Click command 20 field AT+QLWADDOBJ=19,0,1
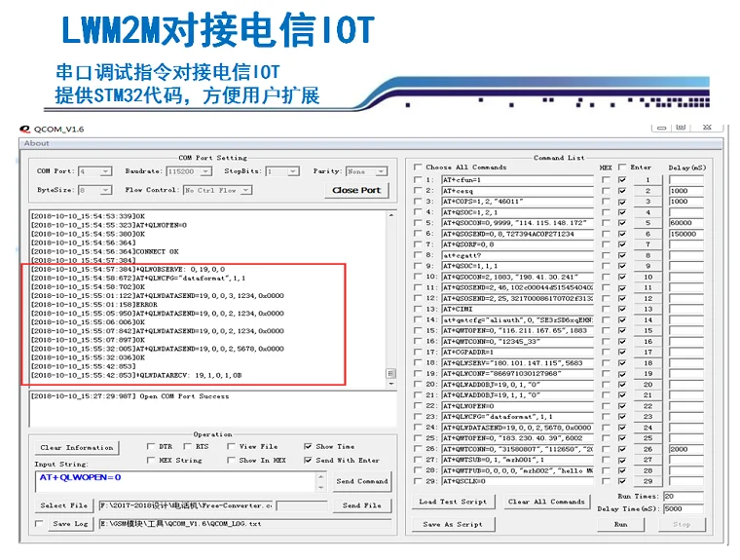This screenshot has width=740, height=560. point(517,385)
